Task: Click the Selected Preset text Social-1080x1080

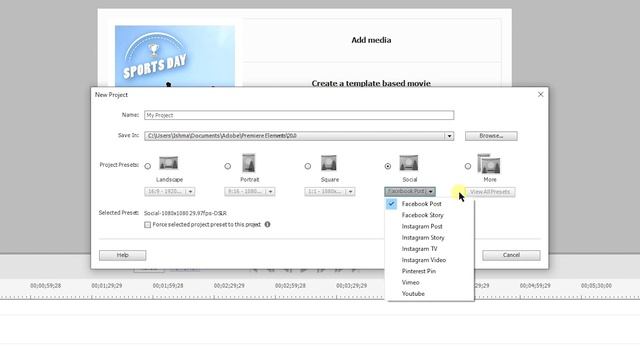Action: pos(185,213)
